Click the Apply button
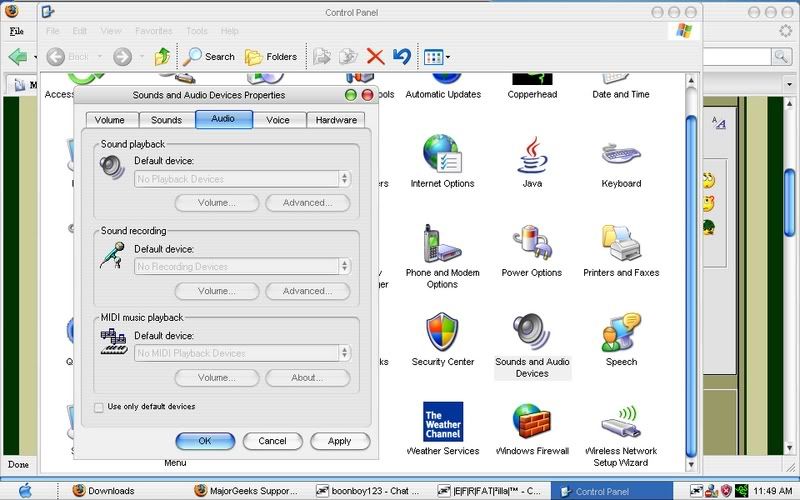The image size is (800, 500). coord(339,441)
